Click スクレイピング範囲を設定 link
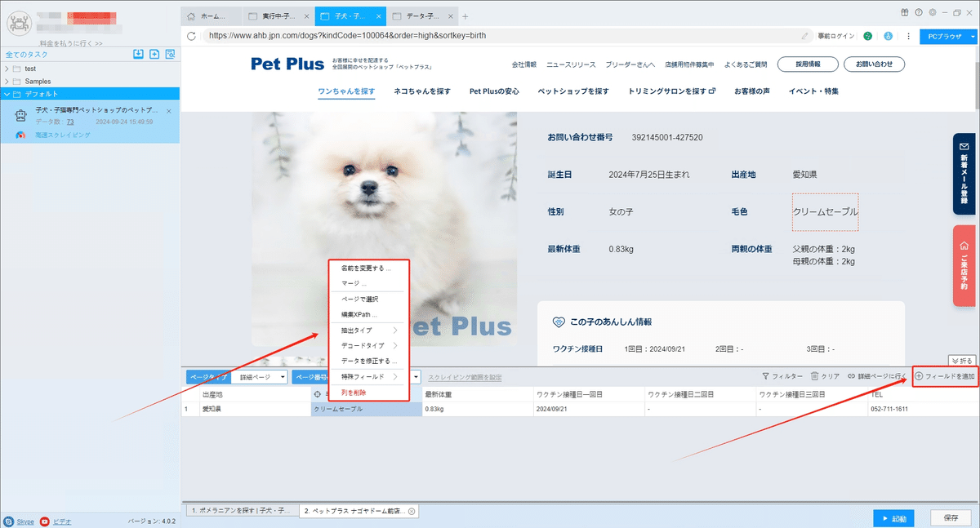 (465, 377)
